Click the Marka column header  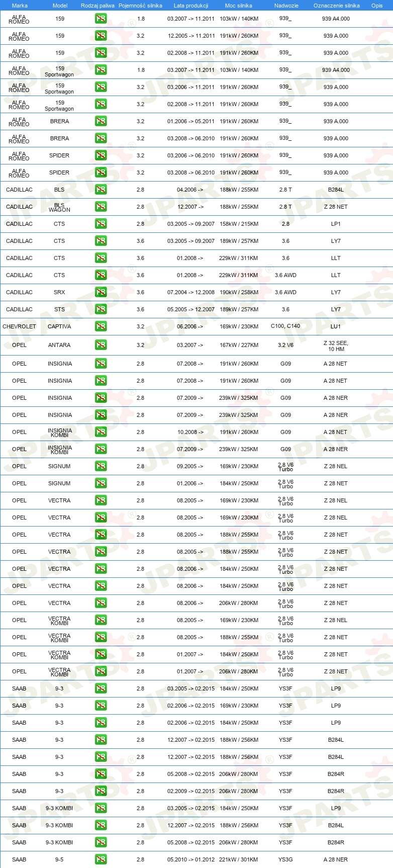20,6
